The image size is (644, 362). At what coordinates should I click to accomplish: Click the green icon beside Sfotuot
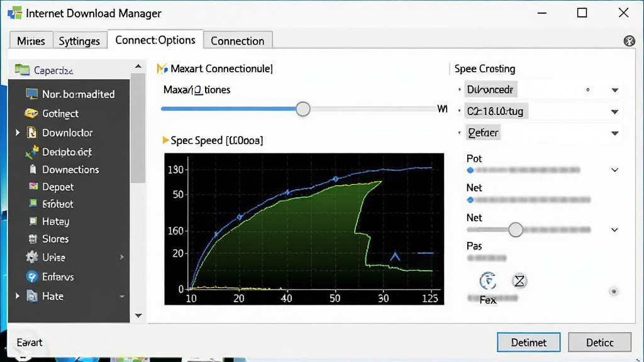33,204
